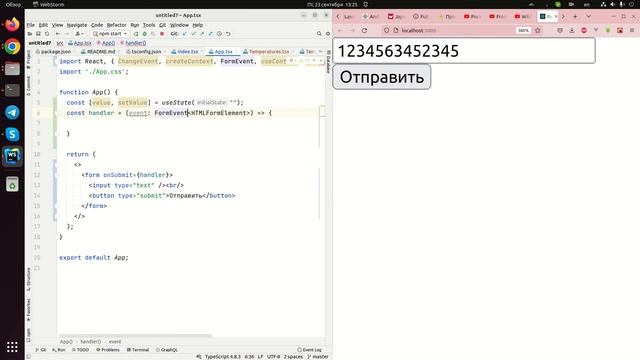Open the Event Log panel
The height and width of the screenshot is (360, 640).
pos(309,350)
